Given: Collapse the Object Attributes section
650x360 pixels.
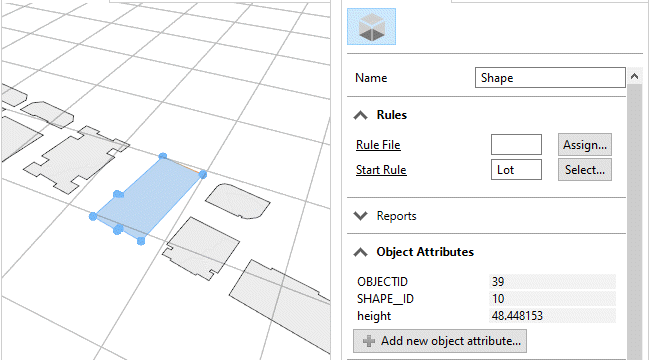Looking at the screenshot, I should 360,252.
